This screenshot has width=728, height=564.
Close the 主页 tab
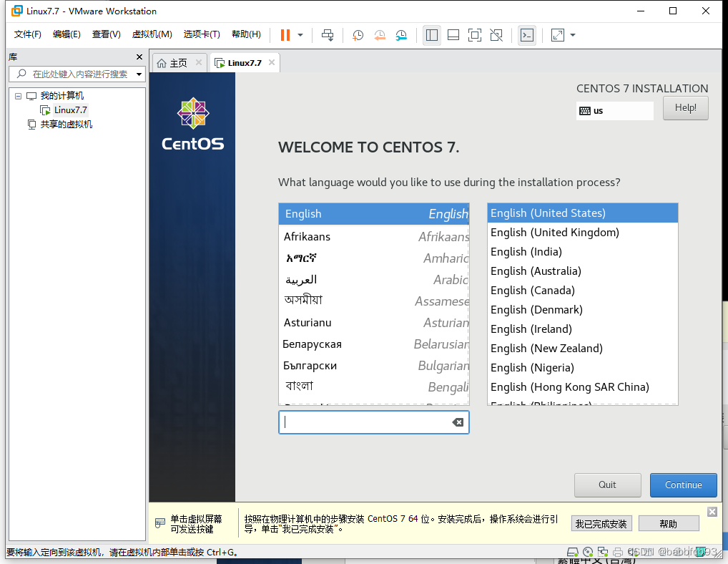click(198, 62)
